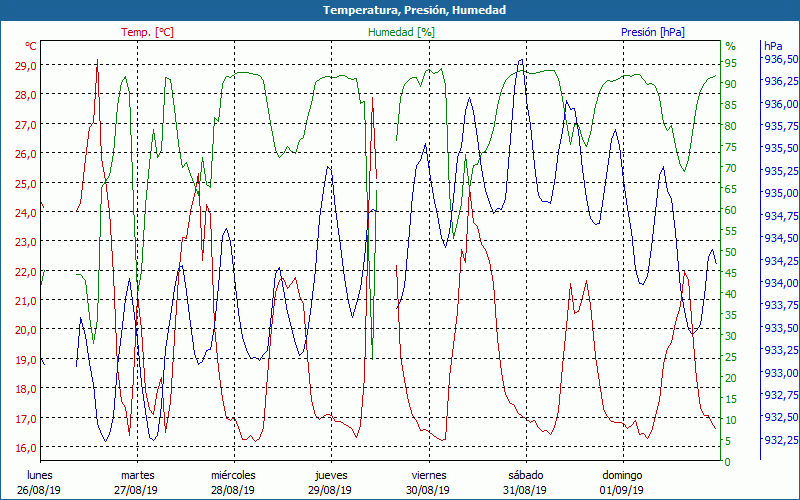800x500 pixels.
Task: Click the 20 humidity axis value
Action: 731,378
